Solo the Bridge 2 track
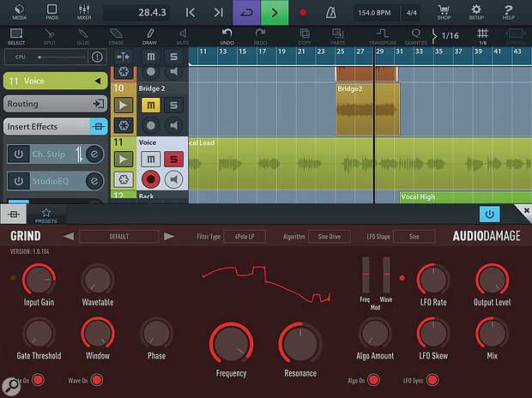Image resolution: width=532 pixels, height=398 pixels. point(173,106)
